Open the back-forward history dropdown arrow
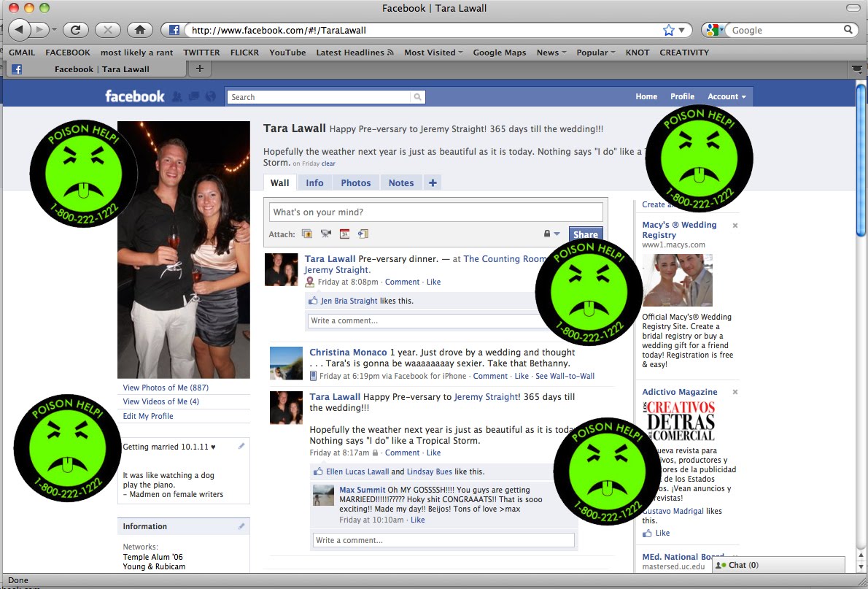The image size is (868, 589). [x=54, y=30]
